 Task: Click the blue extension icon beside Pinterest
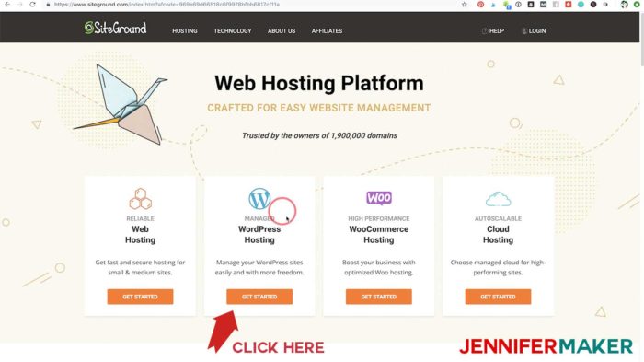pos(493,5)
